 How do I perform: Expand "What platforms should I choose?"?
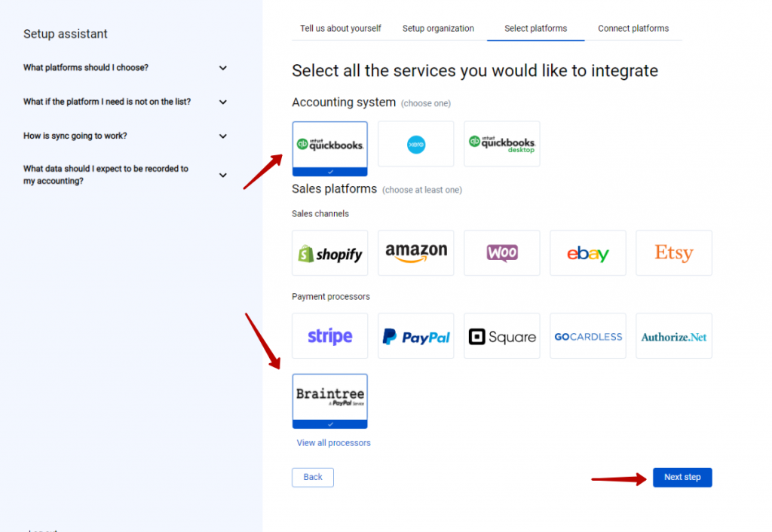tap(125, 68)
